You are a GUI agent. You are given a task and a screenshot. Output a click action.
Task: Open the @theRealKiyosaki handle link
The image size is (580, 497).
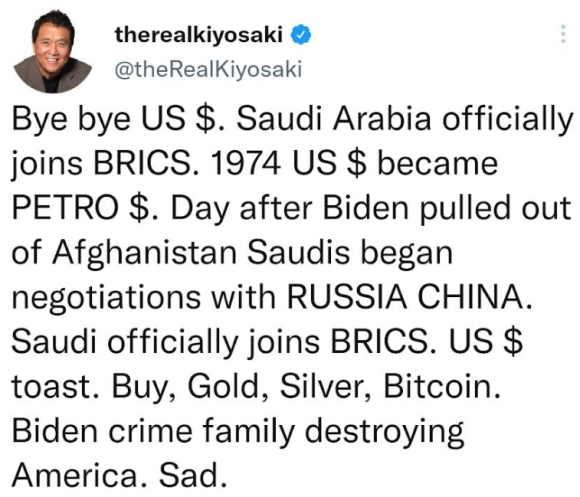208,69
